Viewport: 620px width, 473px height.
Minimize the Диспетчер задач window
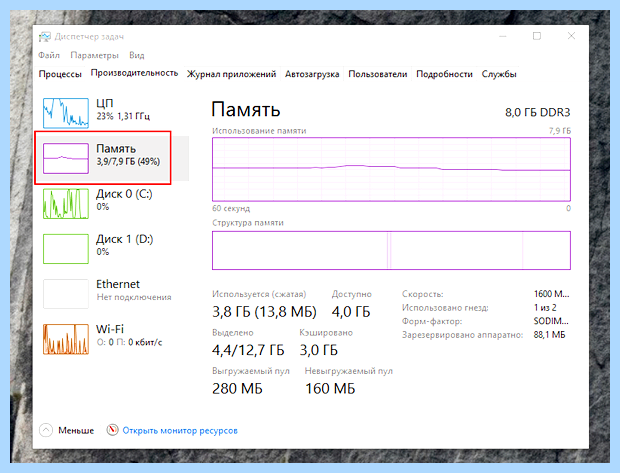coord(503,36)
